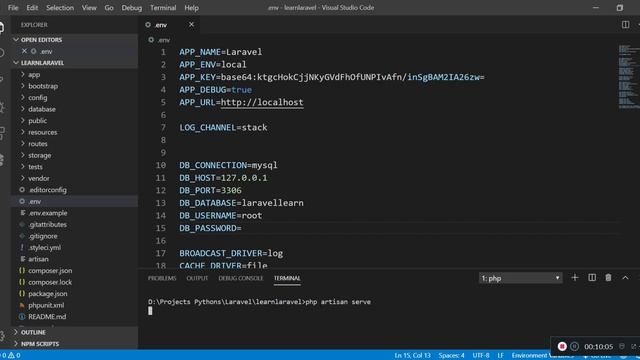Select the Terminal panel tab
Viewport: 640px width, 360px height.
pyautogui.click(x=287, y=278)
